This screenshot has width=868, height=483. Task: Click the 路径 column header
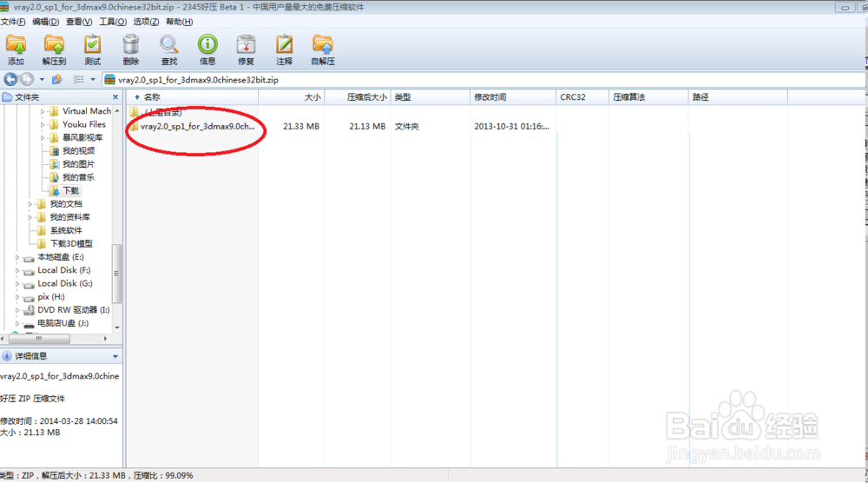[738, 97]
